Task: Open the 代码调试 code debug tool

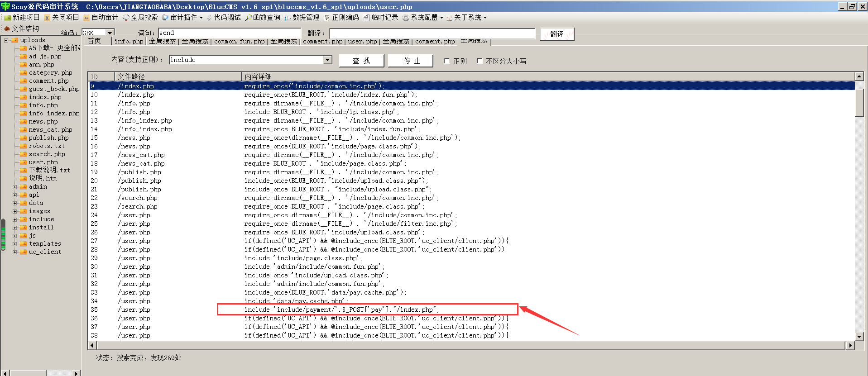Action: coord(223,18)
